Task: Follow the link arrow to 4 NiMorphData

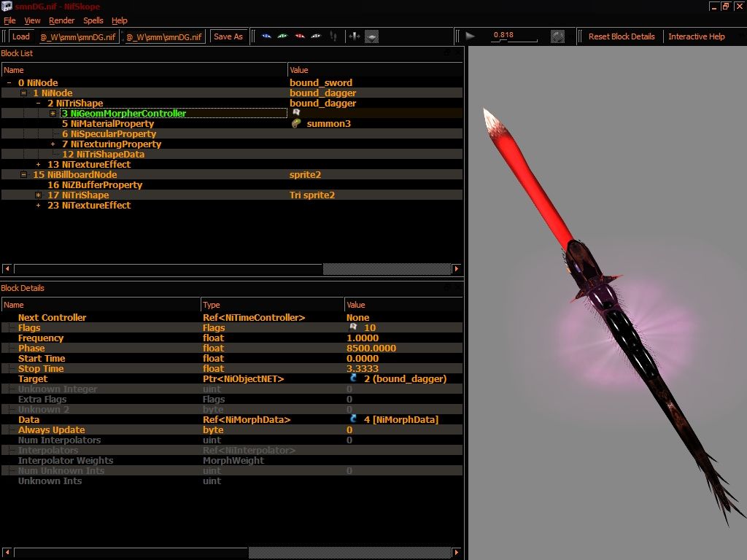Action: click(x=353, y=419)
